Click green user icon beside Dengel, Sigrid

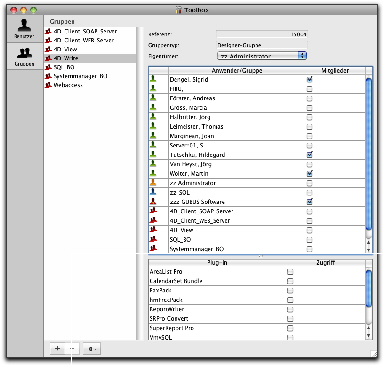153,79
